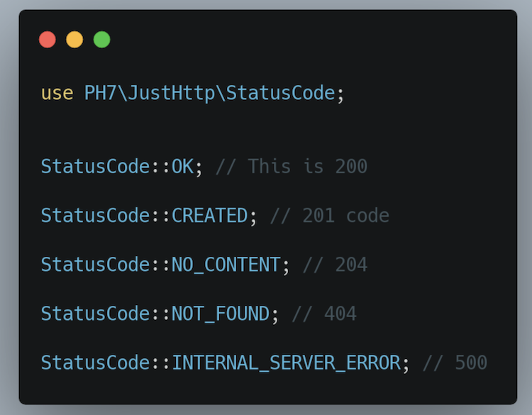The image size is (532, 415).
Task: Click the '// 201 code' comment
Action: [x=329, y=216]
